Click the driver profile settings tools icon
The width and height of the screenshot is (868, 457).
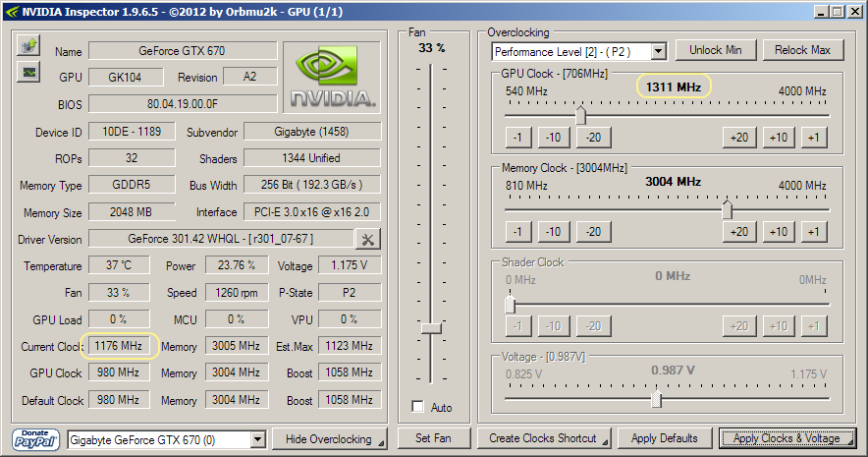367,239
